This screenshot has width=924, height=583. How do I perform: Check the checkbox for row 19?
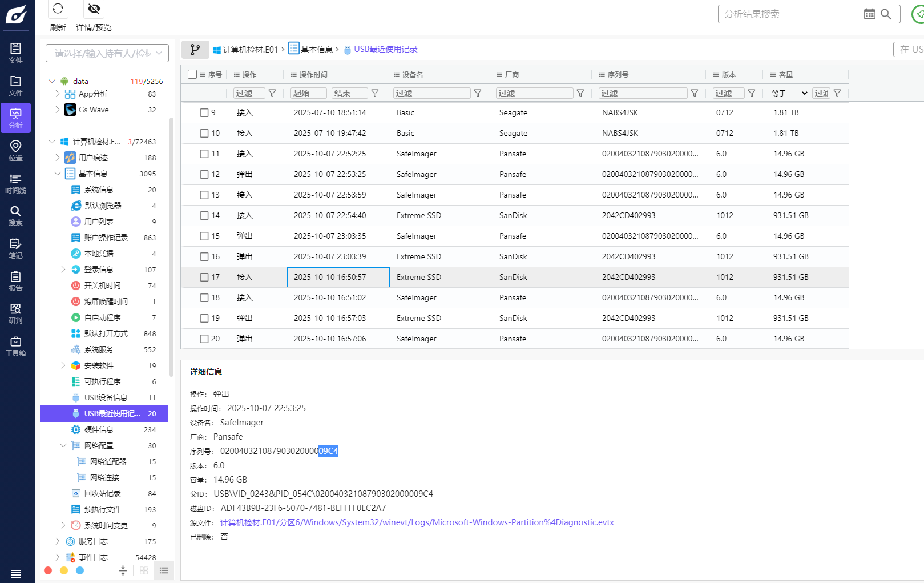[x=204, y=319]
